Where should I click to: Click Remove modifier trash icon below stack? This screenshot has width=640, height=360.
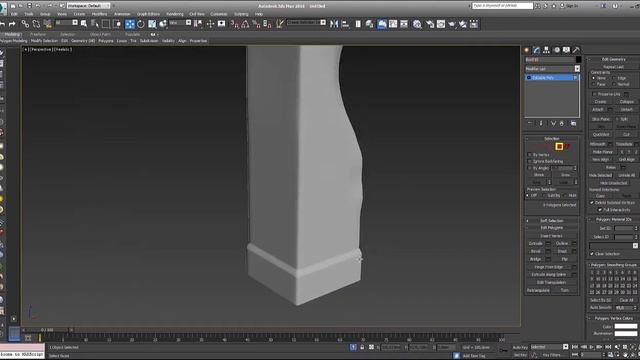562,123
